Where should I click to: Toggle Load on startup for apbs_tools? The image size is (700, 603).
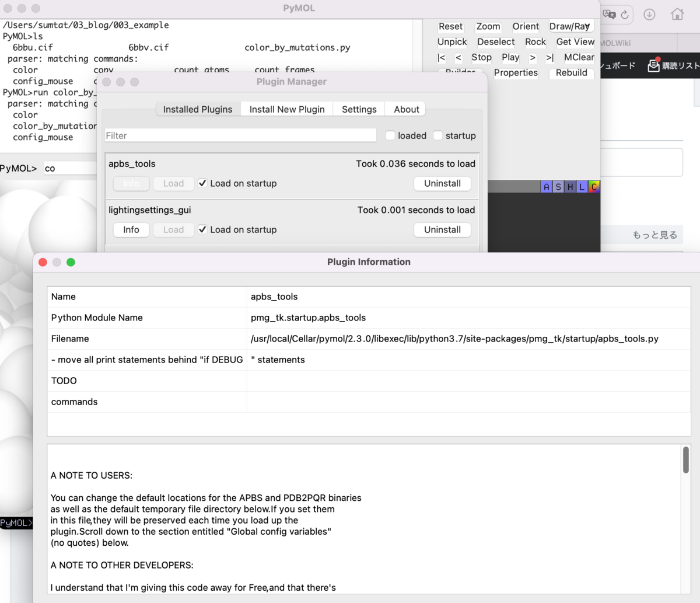(202, 183)
